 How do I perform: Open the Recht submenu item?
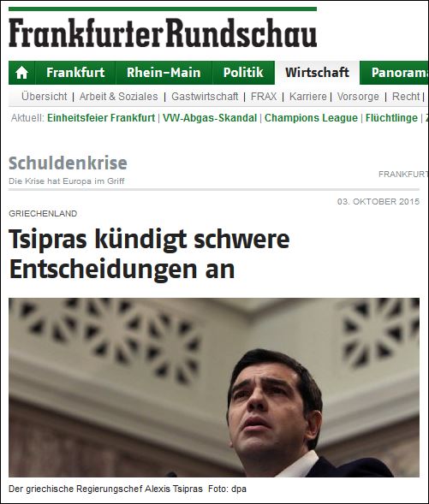coord(406,97)
